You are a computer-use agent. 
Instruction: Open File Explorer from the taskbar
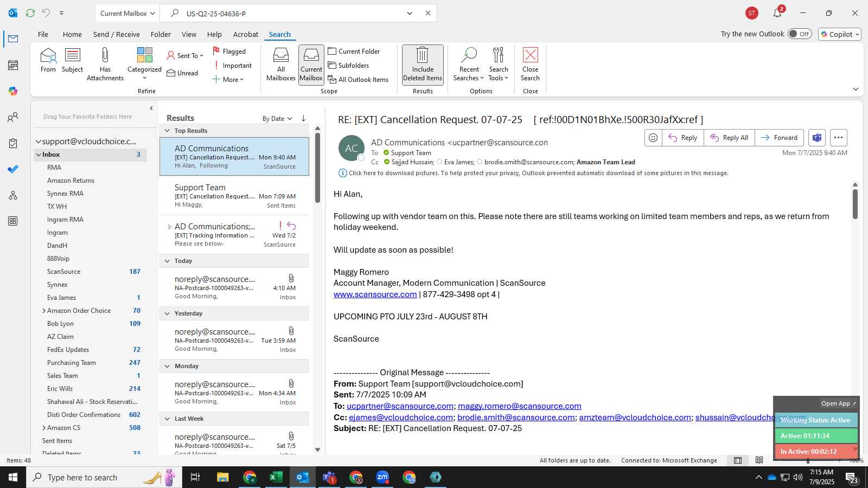(x=223, y=477)
